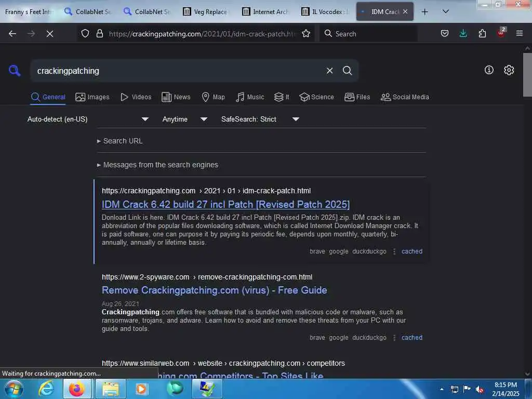
Task: Open the taskbar clock and date
Action: click(506, 389)
